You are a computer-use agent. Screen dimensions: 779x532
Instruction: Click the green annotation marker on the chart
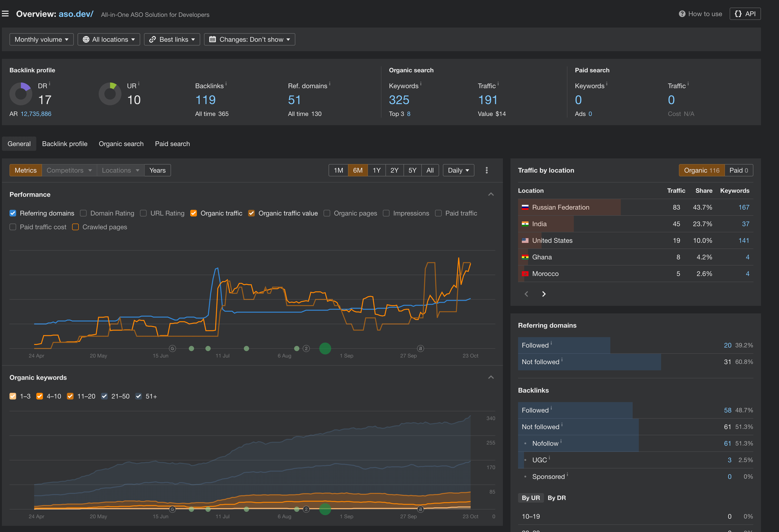(325, 349)
